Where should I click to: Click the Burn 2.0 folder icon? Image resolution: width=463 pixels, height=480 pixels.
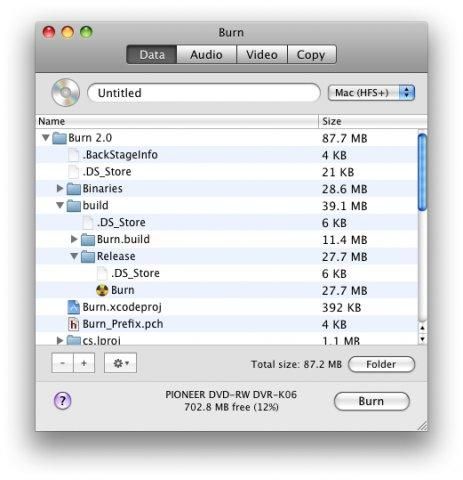[x=59, y=138]
